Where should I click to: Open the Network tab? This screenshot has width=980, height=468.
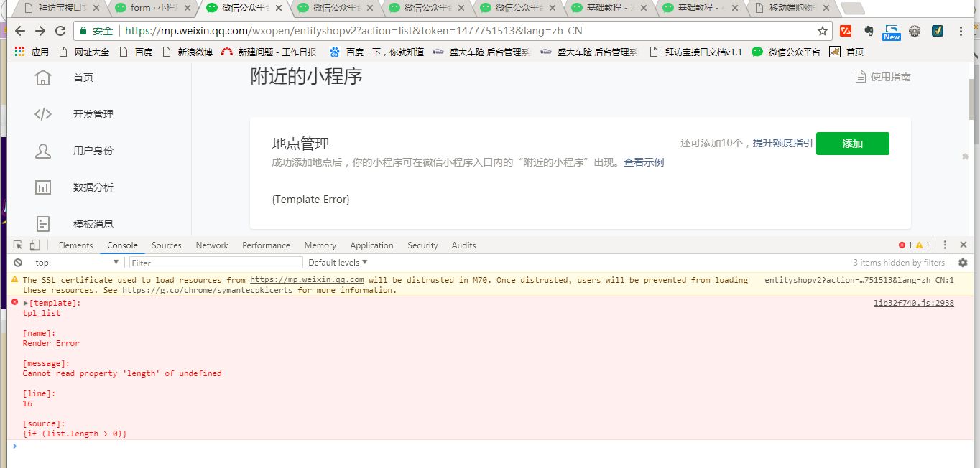[212, 245]
